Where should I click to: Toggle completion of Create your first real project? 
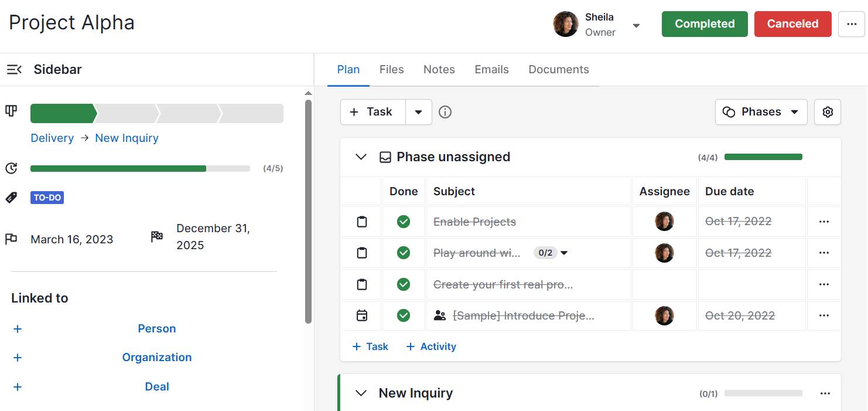coord(404,284)
